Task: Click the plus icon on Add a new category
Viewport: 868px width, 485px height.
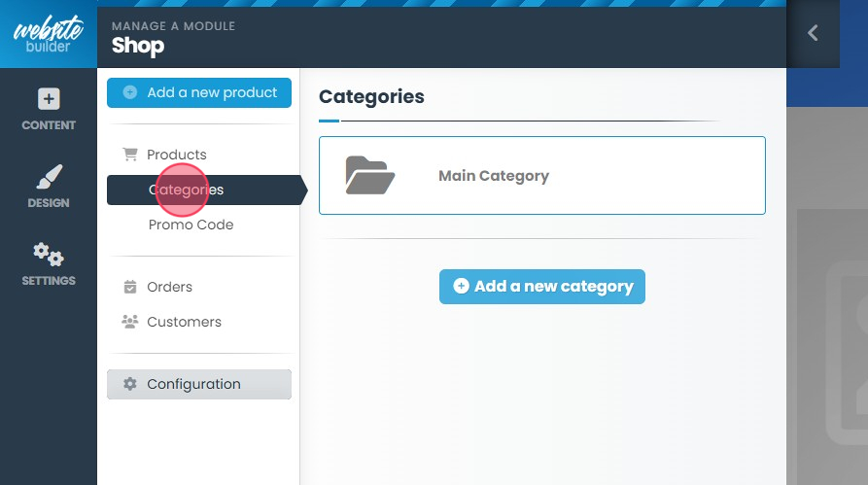Action: click(x=461, y=287)
